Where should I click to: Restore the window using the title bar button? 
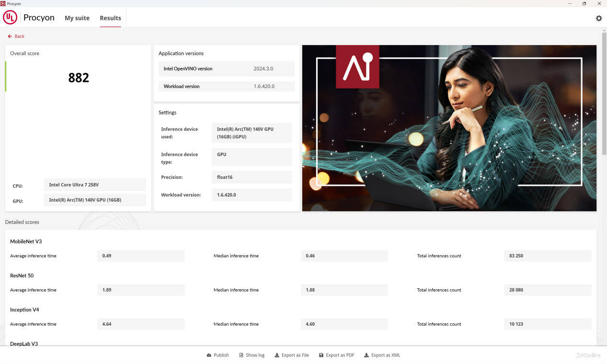coord(584,3)
